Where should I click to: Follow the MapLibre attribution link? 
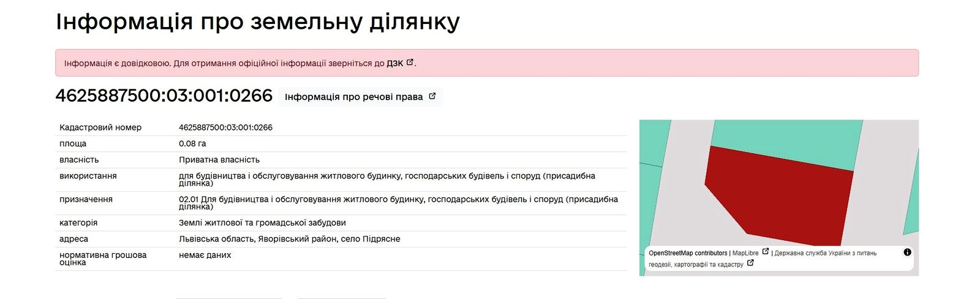pyautogui.click(x=745, y=253)
